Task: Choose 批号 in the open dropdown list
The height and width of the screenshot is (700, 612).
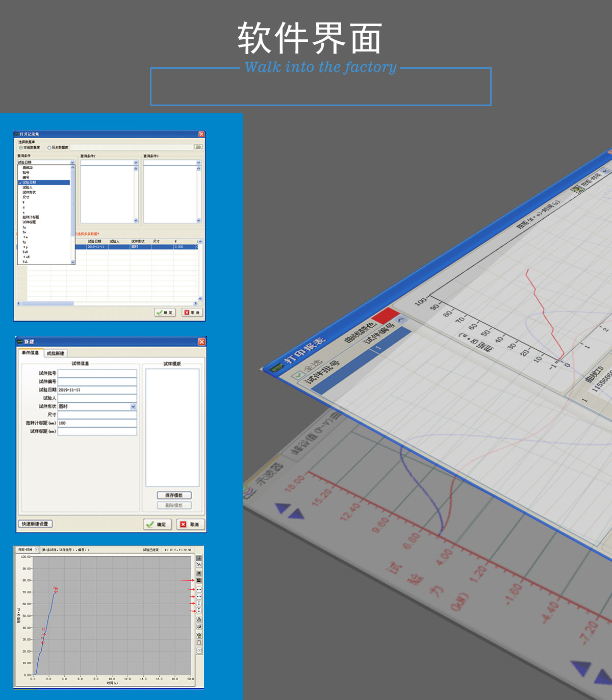Action: coord(26,172)
